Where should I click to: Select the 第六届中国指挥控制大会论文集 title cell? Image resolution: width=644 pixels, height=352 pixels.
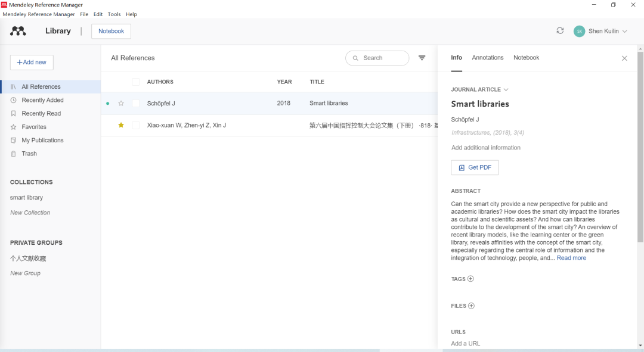click(x=373, y=125)
